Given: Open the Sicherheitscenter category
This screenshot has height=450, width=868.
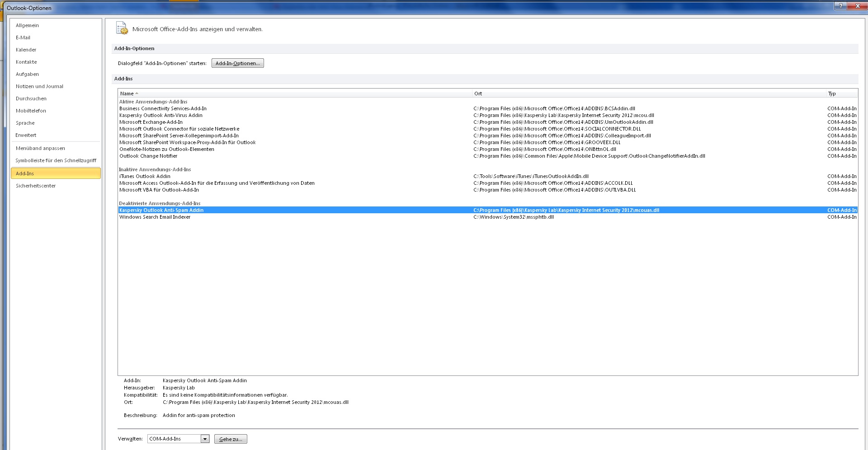Looking at the screenshot, I should [x=56, y=186].
